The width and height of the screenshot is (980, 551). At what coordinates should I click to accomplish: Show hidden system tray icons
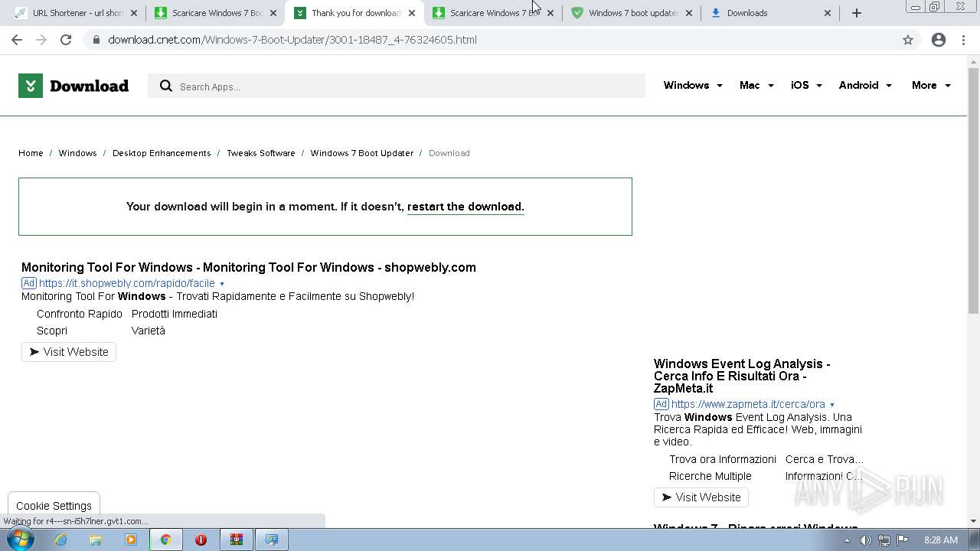click(847, 540)
